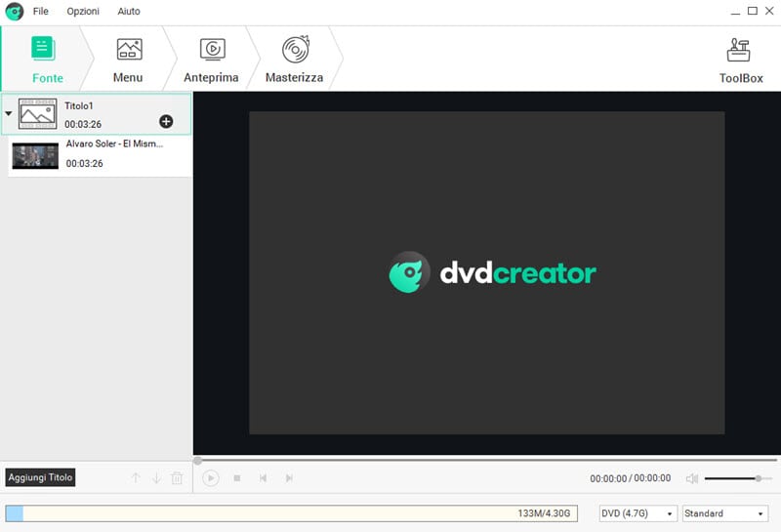Viewport: 781px width, 532px height.
Task: Open the Aiuto menu
Action: 129,11
